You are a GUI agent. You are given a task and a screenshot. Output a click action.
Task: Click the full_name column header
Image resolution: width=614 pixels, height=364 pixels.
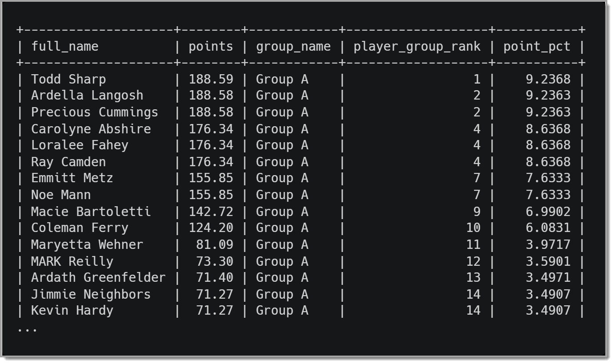click(65, 46)
